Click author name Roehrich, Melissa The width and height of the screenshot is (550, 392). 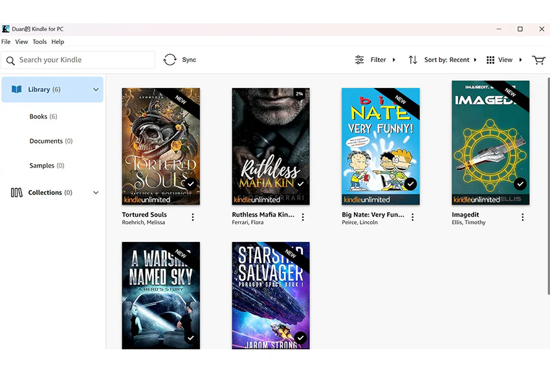click(144, 223)
